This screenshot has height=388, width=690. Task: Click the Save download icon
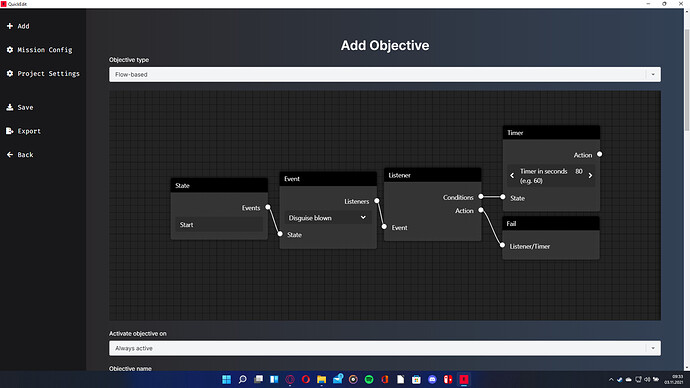[10, 107]
